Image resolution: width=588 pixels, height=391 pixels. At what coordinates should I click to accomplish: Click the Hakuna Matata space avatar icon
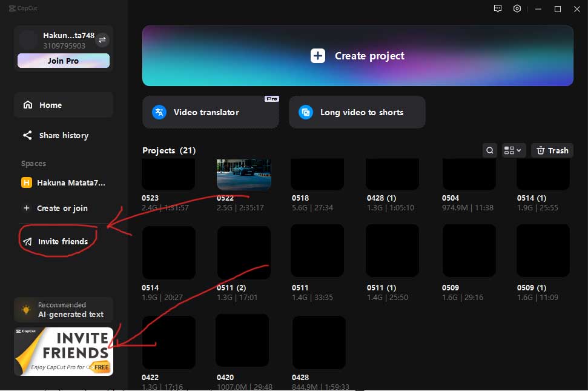point(27,182)
